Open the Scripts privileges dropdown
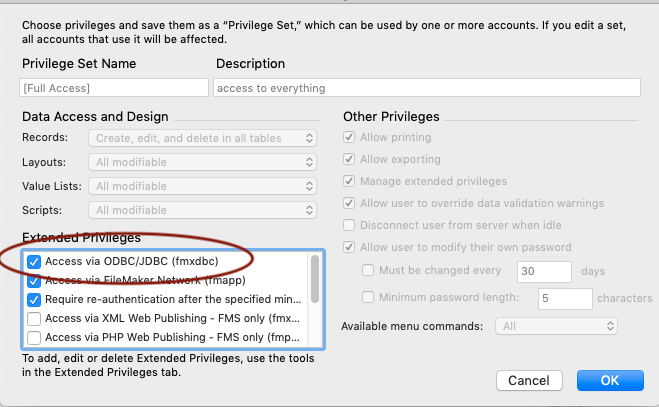The height and width of the screenshot is (407, 659). click(x=202, y=210)
